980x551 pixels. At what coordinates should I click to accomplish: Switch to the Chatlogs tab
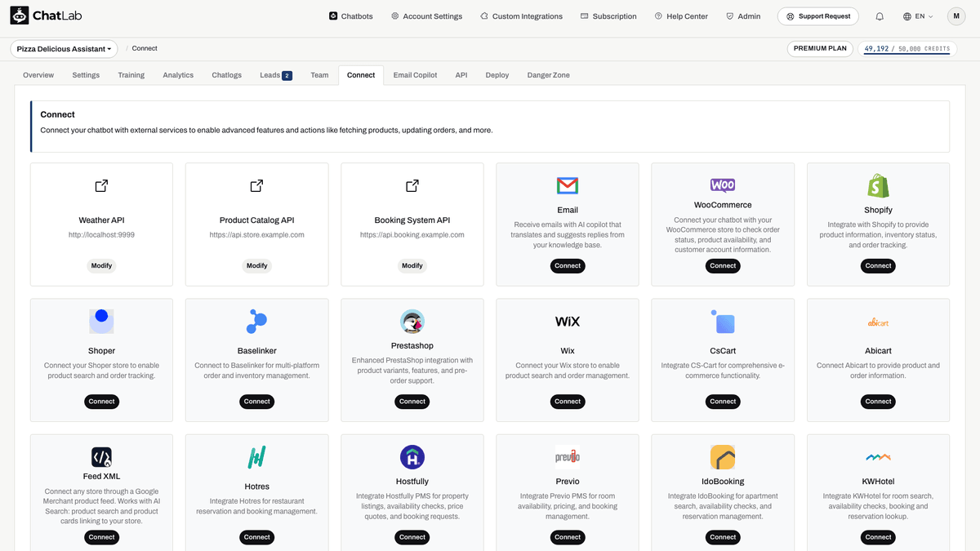pos(227,75)
